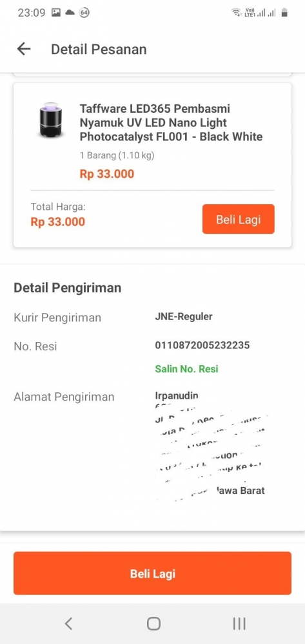
Task: Open the Taffware LED365 product title
Action: pyautogui.click(x=171, y=123)
